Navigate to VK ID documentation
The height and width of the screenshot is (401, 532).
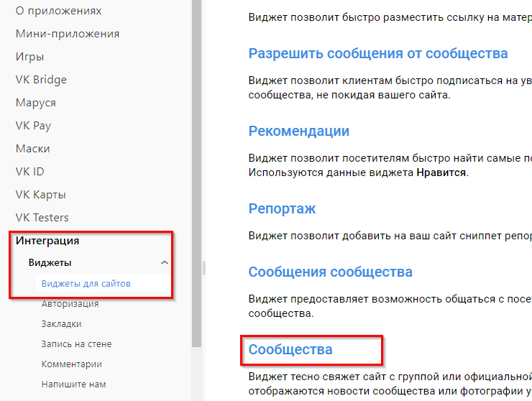tap(29, 172)
